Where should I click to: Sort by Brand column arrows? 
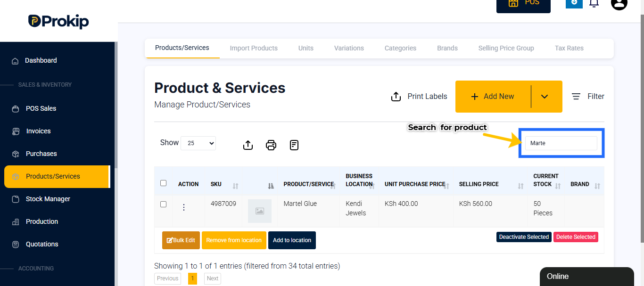(597, 186)
